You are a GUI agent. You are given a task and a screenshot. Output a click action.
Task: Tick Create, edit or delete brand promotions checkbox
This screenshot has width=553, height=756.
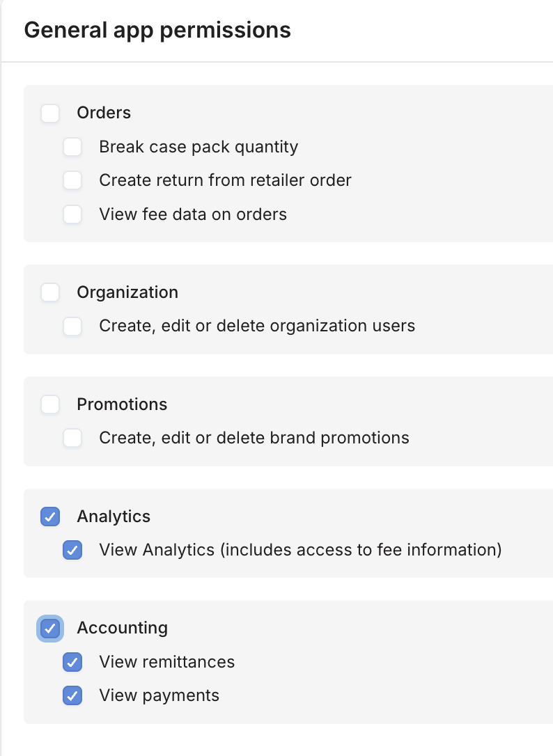[72, 439]
